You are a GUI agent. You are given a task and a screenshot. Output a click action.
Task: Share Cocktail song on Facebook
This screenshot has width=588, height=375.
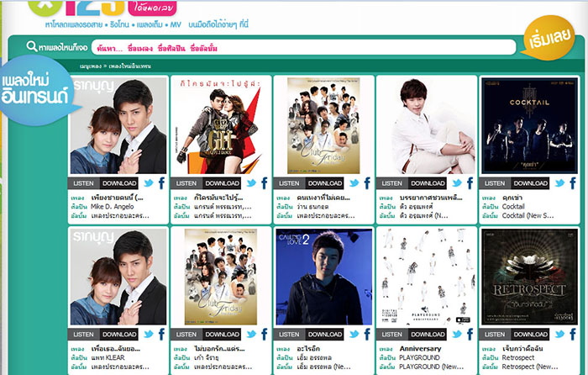click(573, 183)
